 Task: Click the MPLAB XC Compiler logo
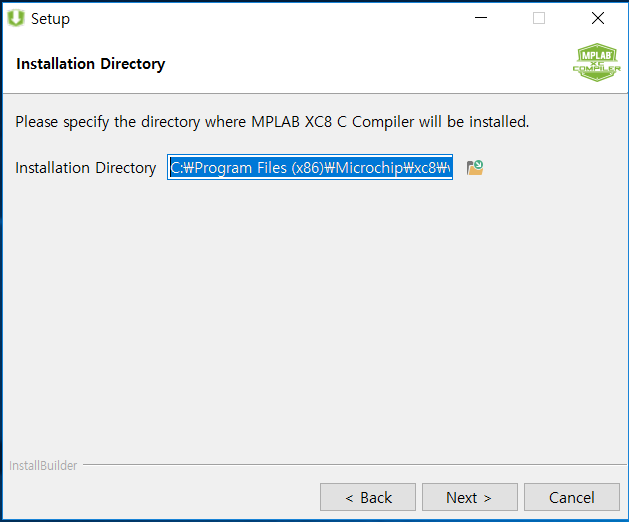597,62
